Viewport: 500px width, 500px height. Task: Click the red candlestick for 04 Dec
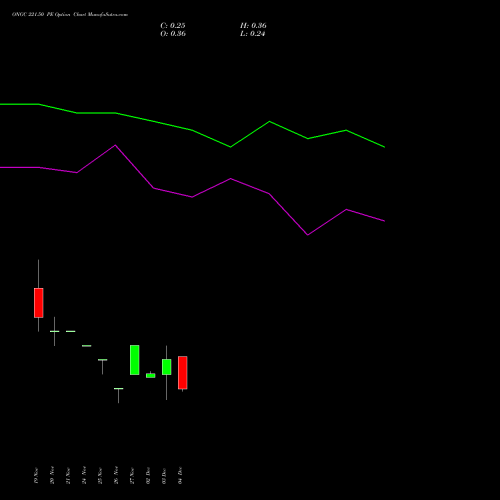[x=183, y=373]
